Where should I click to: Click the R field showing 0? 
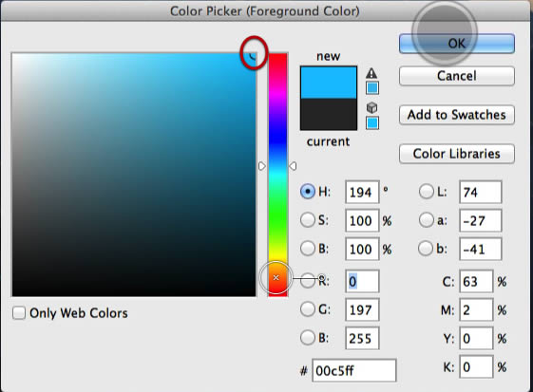362,281
